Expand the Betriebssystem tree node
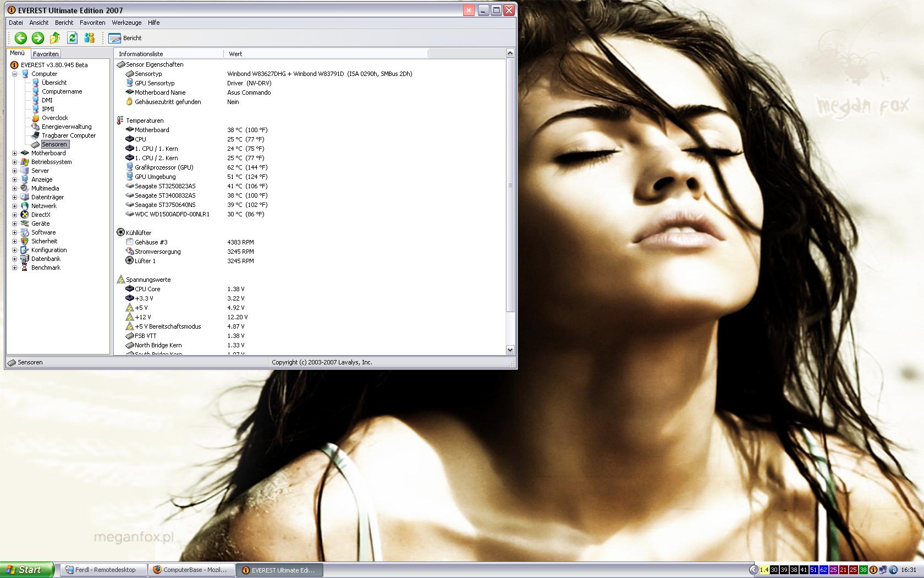This screenshot has width=924, height=578. point(15,162)
